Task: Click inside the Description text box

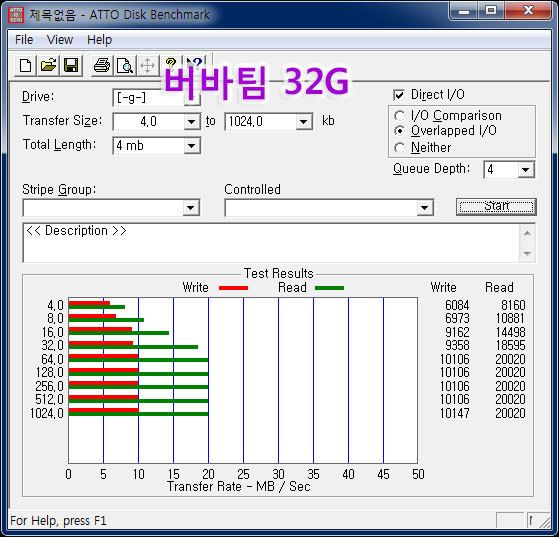Action: [271, 243]
